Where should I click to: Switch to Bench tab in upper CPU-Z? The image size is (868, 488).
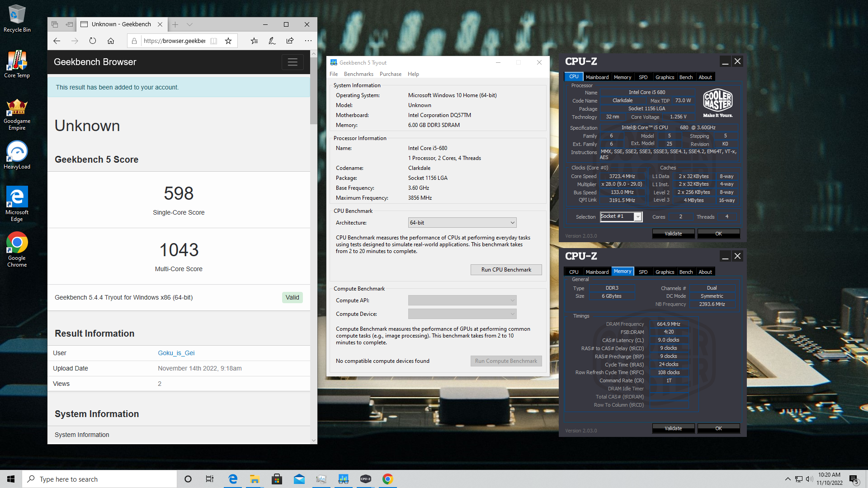click(x=686, y=77)
